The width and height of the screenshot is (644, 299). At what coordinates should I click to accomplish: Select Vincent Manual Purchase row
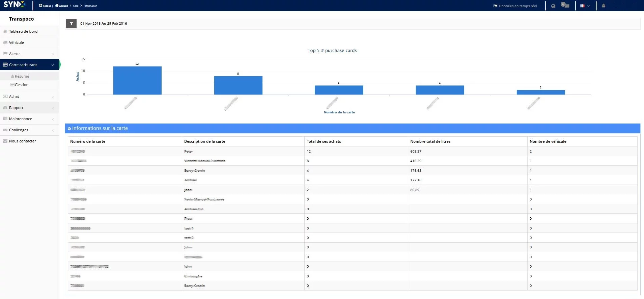(353, 161)
